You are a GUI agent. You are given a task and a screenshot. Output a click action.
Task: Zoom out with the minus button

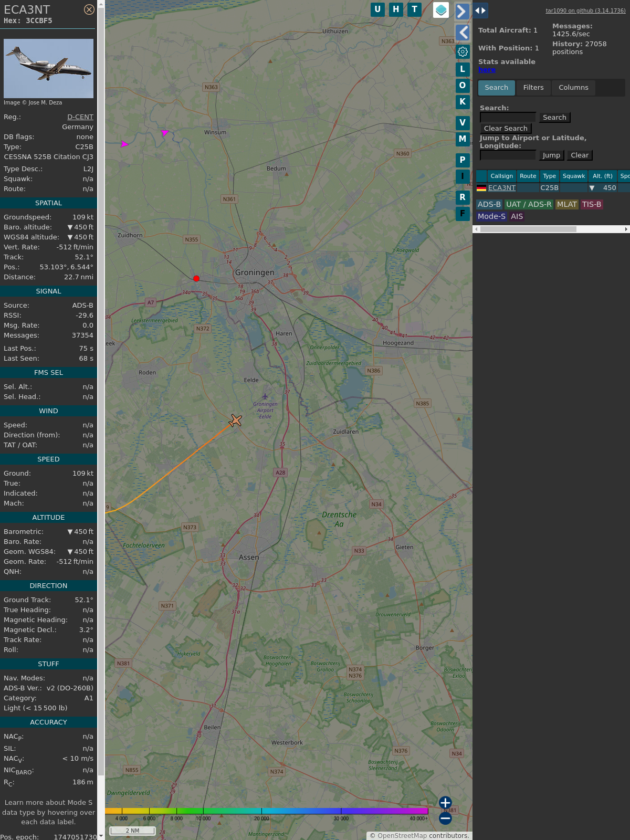(445, 818)
